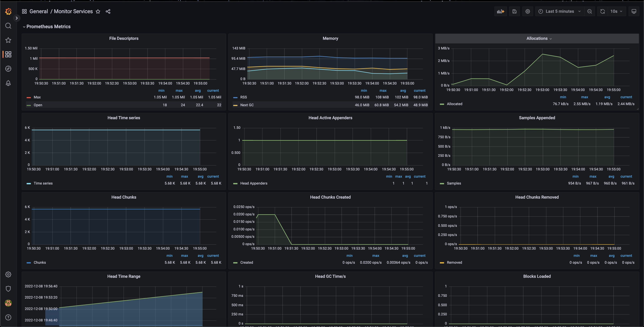Click the Grafana logo home icon
Screen dimensions: 644x327
[x=8, y=11]
